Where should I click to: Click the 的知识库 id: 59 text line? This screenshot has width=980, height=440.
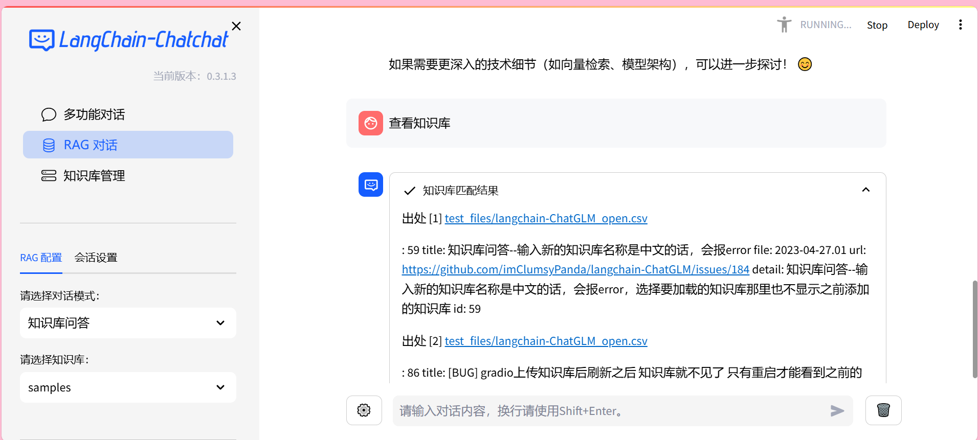pos(441,309)
